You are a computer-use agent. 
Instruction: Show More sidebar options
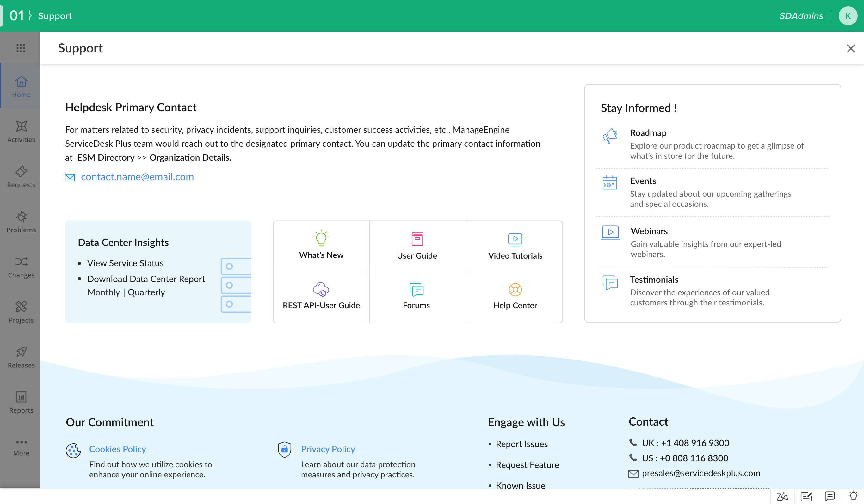21,447
